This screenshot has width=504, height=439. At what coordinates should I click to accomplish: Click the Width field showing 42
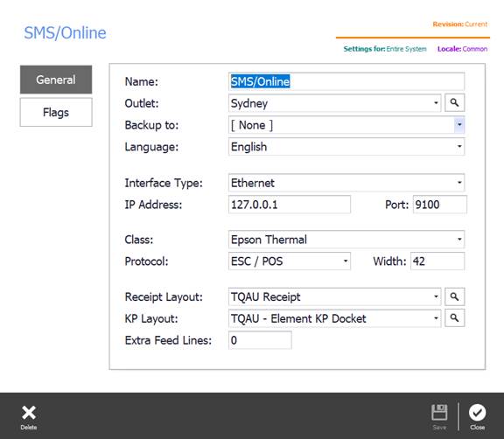(x=437, y=261)
